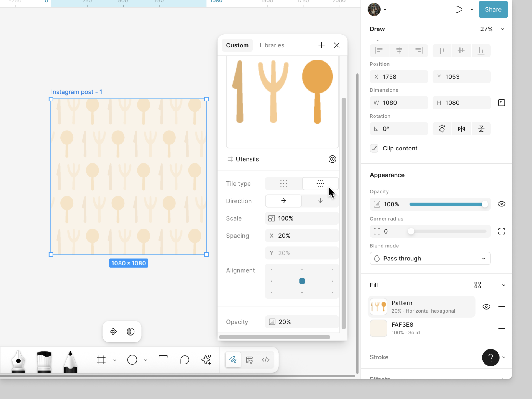The width and height of the screenshot is (532, 399).
Task: Select the Frame tool
Action: click(x=101, y=360)
